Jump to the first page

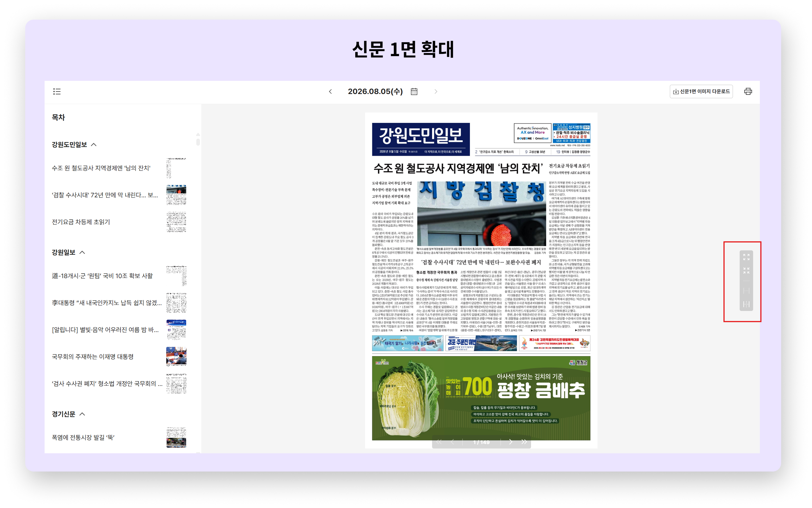pyautogui.click(x=439, y=442)
